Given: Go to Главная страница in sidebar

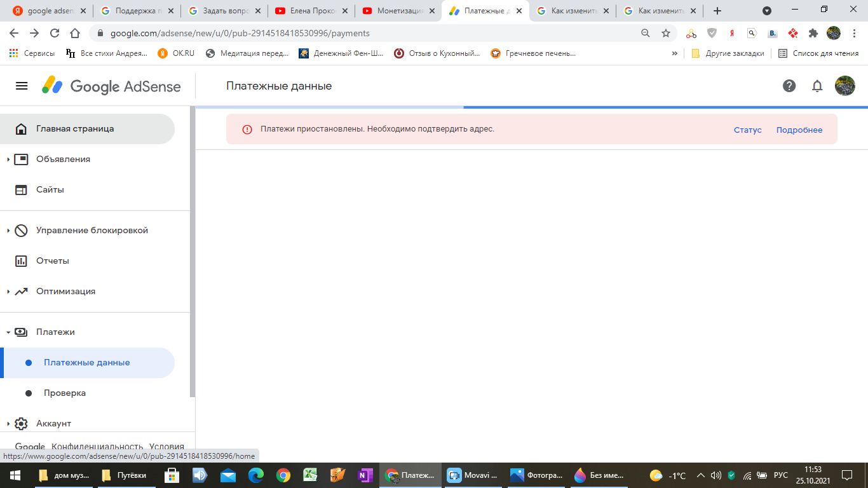Looking at the screenshot, I should [87, 129].
